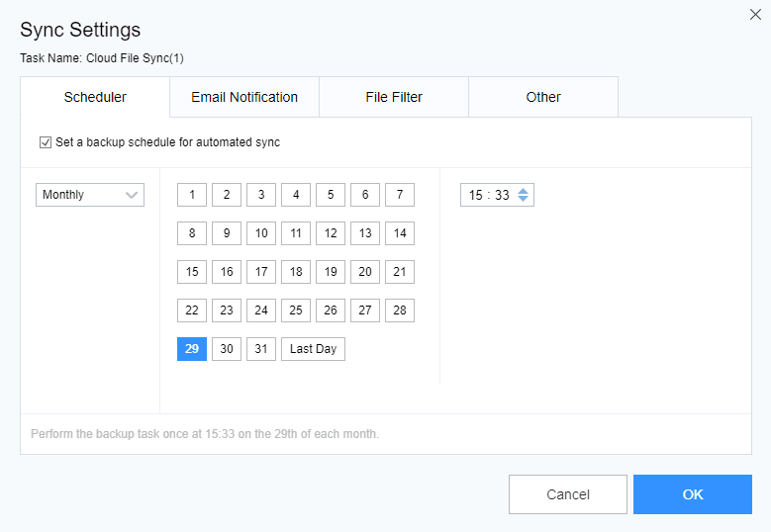Cancel the sync settings changes
The width and height of the screenshot is (771, 532).
click(x=568, y=494)
